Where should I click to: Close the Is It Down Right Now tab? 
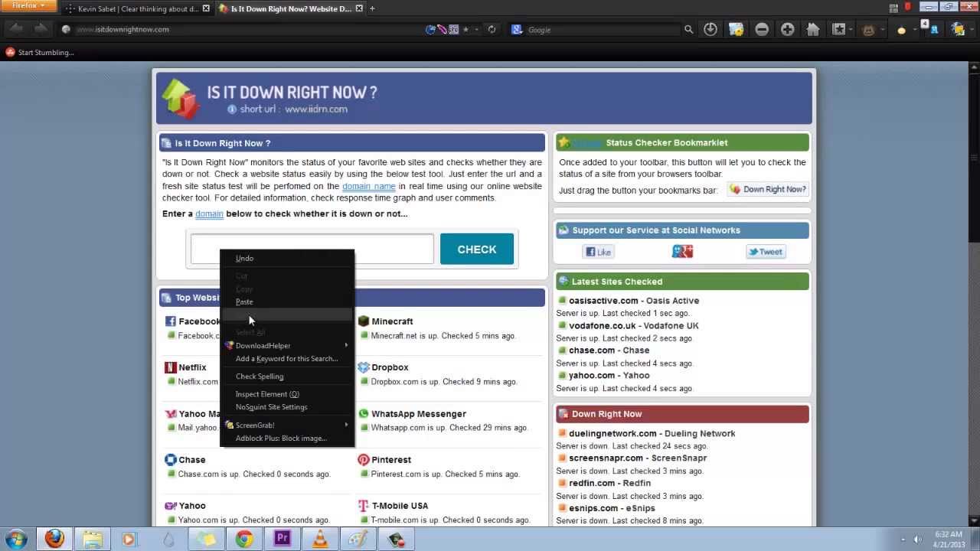[x=359, y=9]
